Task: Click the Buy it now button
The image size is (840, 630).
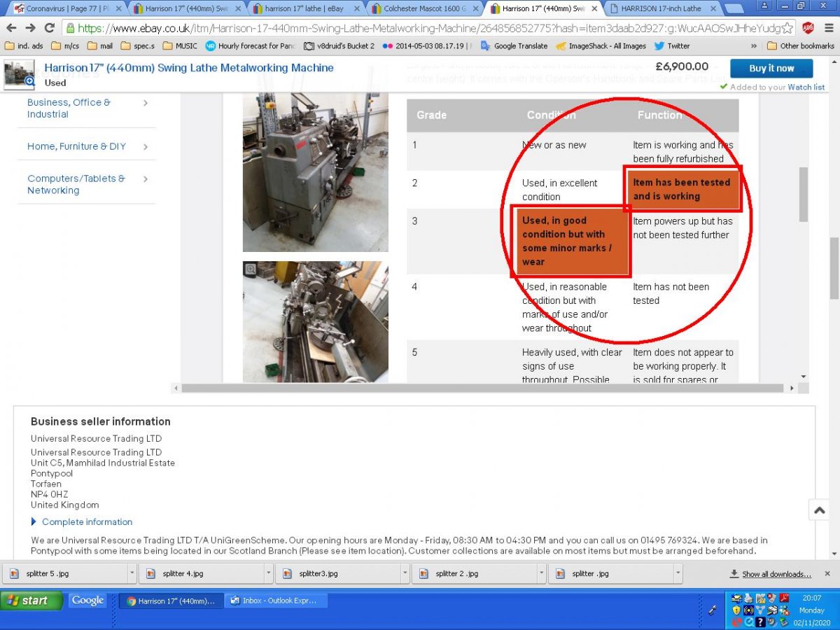Action: pyautogui.click(x=771, y=69)
